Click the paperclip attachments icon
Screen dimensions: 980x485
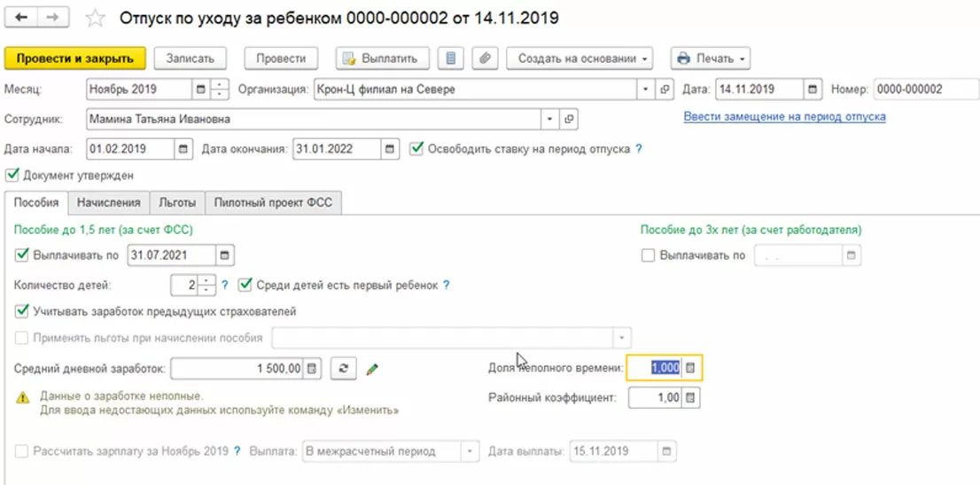point(484,59)
